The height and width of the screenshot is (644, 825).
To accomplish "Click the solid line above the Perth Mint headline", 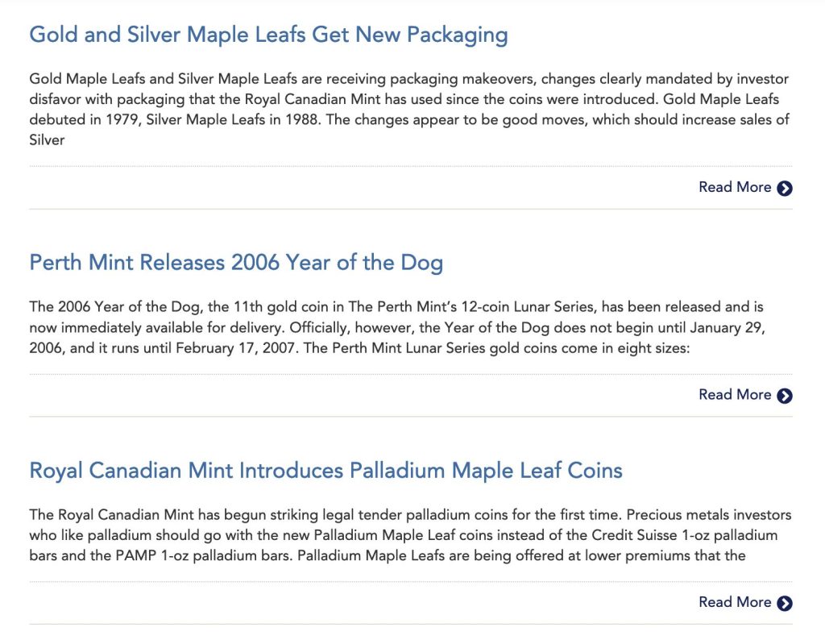I will click(411, 210).
